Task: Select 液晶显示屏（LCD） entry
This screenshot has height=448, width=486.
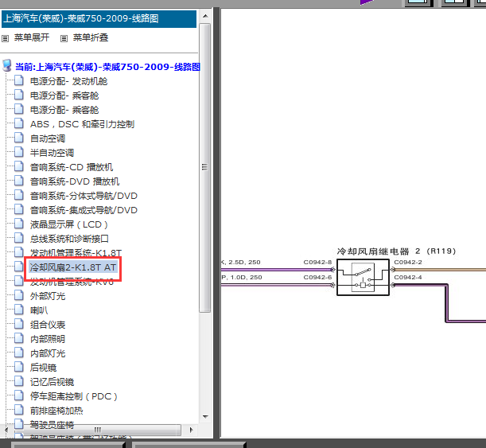Action: (x=69, y=224)
